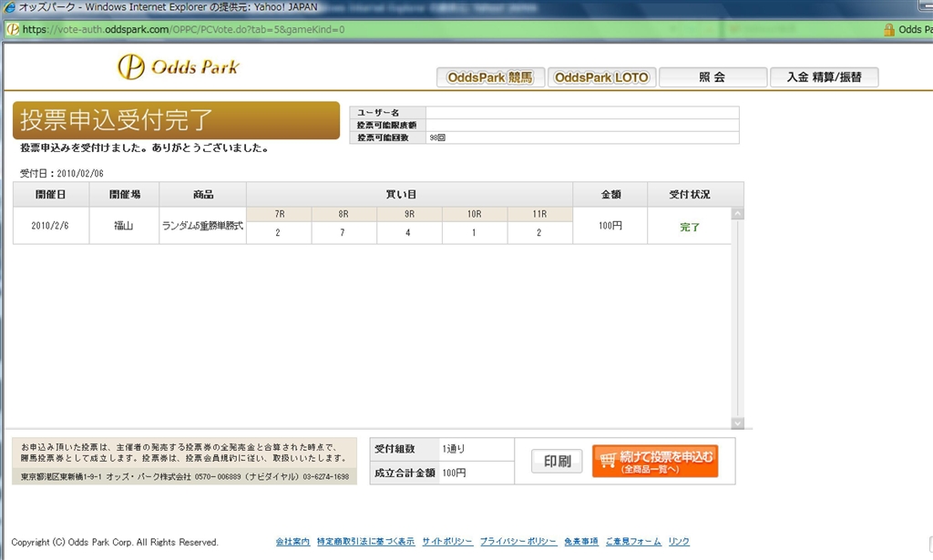The height and width of the screenshot is (560, 933).
Task: Open the OddsPark 競馬 tab
Action: coord(490,77)
